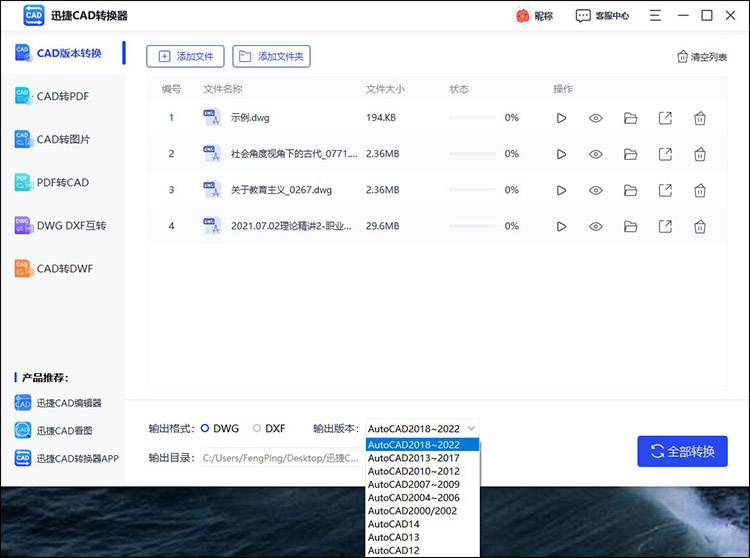
Task: Open folder for 社会角度视角下的古代_0771 row
Action: coord(630,154)
